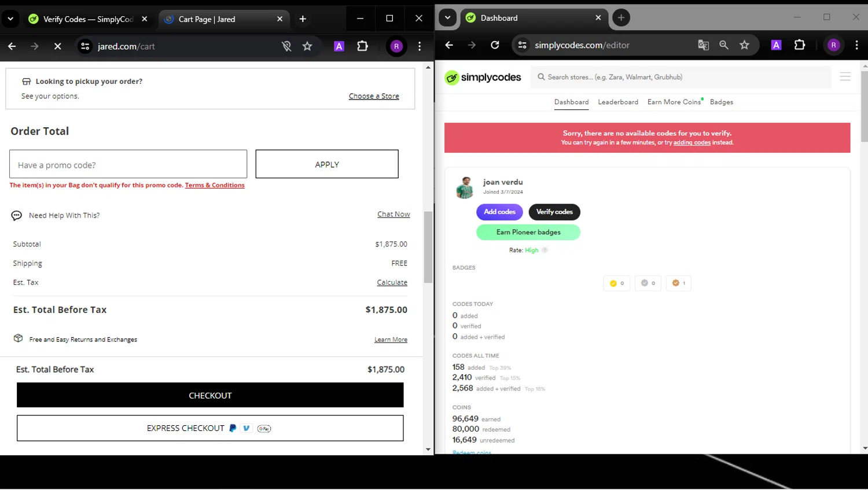Click the bronze badge counter
The height and width of the screenshot is (490, 868).
(679, 283)
